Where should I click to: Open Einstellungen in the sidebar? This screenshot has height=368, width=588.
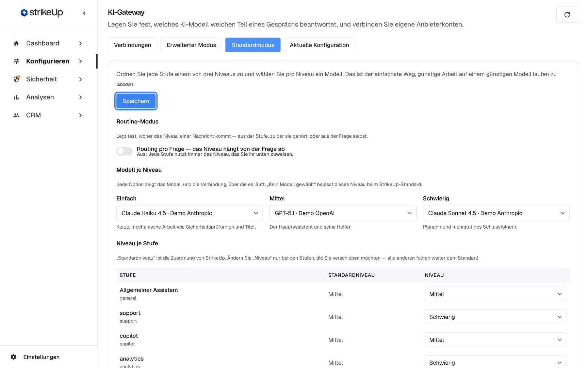(x=41, y=357)
